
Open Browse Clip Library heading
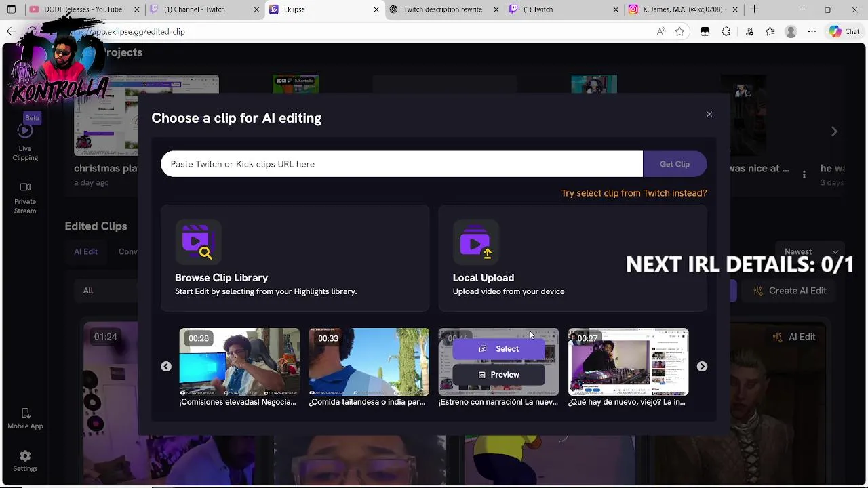click(221, 278)
